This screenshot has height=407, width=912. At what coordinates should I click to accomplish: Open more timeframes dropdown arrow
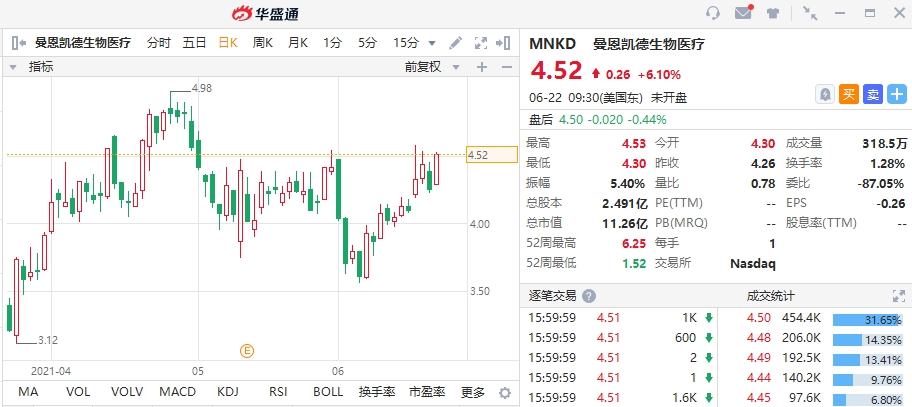[x=432, y=43]
